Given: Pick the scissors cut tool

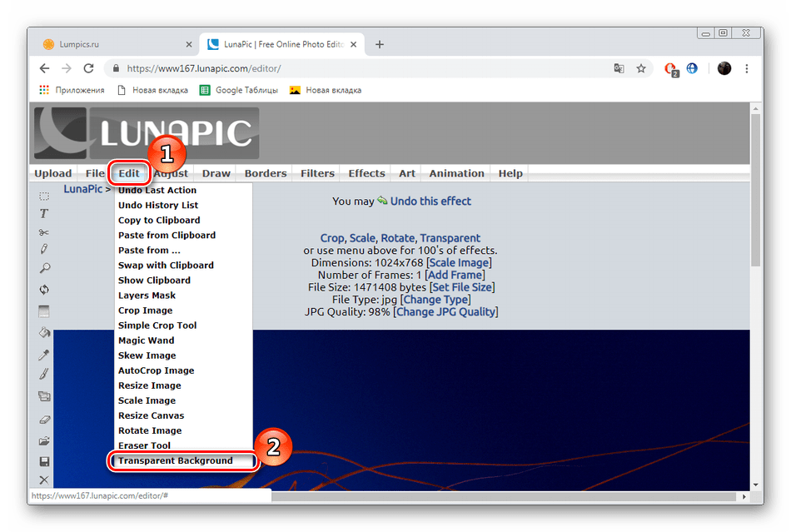Looking at the screenshot, I should pos(44,232).
